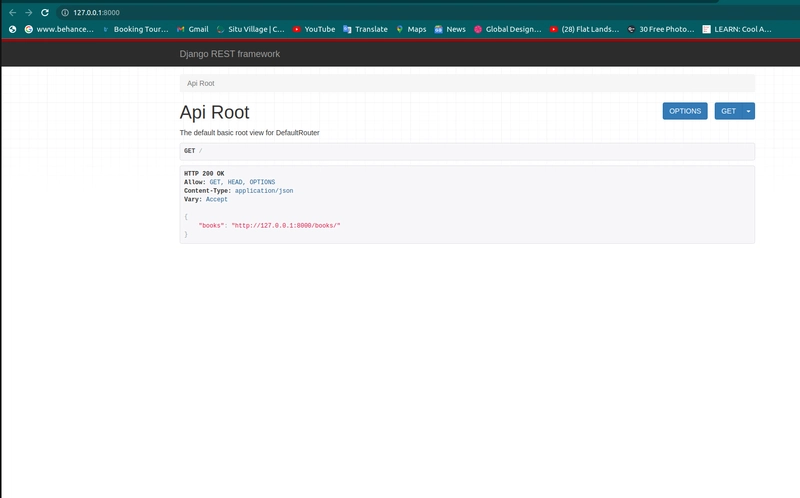Open the YouTube bookmark
Screen dimensions: 800x498
pos(313,29)
